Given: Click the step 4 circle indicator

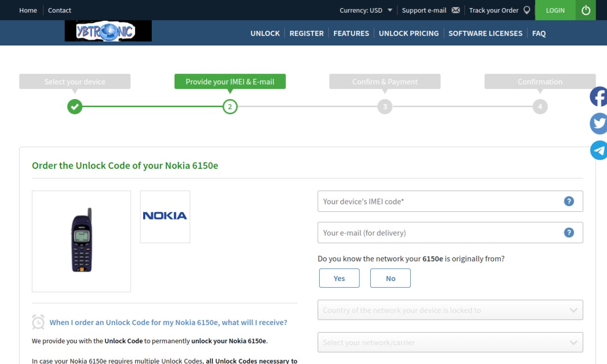Looking at the screenshot, I should pos(540,107).
